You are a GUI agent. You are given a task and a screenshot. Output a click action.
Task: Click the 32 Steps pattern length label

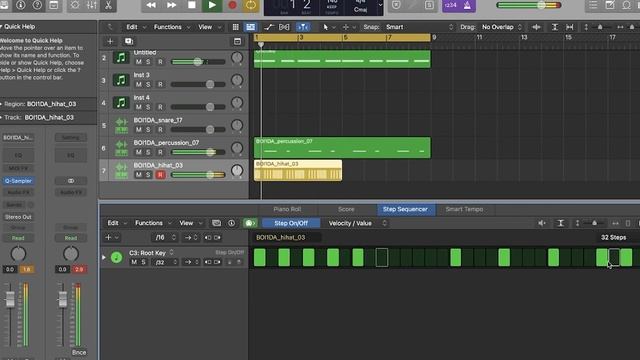click(x=613, y=238)
